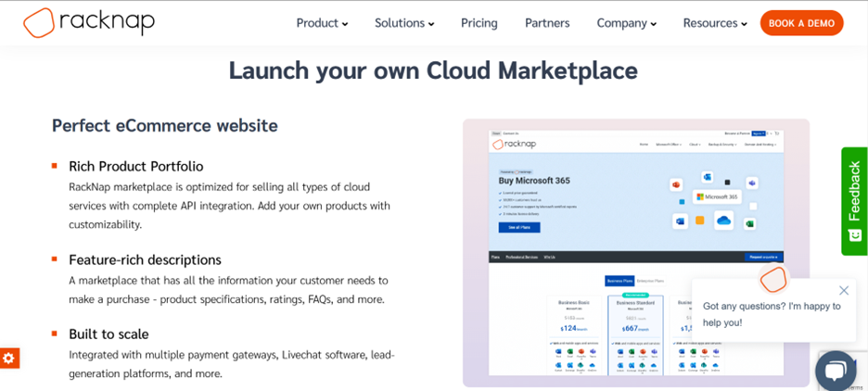Open the Partners menu item
Viewport: 868px width, 391px height.
(547, 23)
